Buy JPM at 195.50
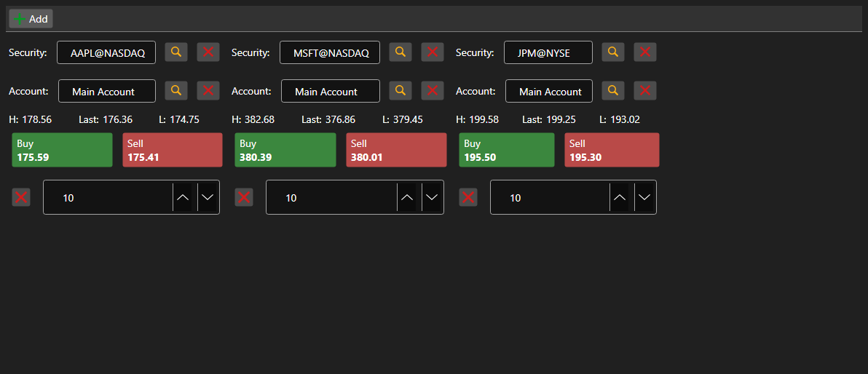868x374 pixels. (507, 150)
